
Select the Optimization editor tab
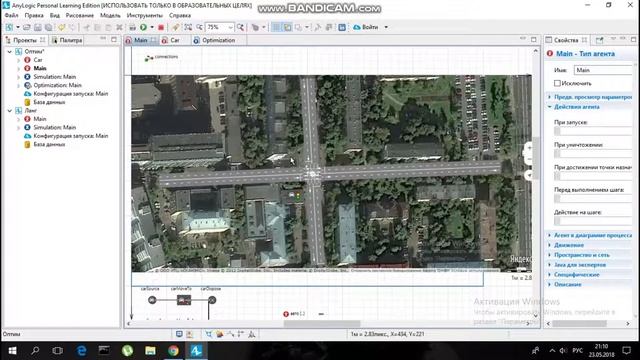click(x=218, y=40)
